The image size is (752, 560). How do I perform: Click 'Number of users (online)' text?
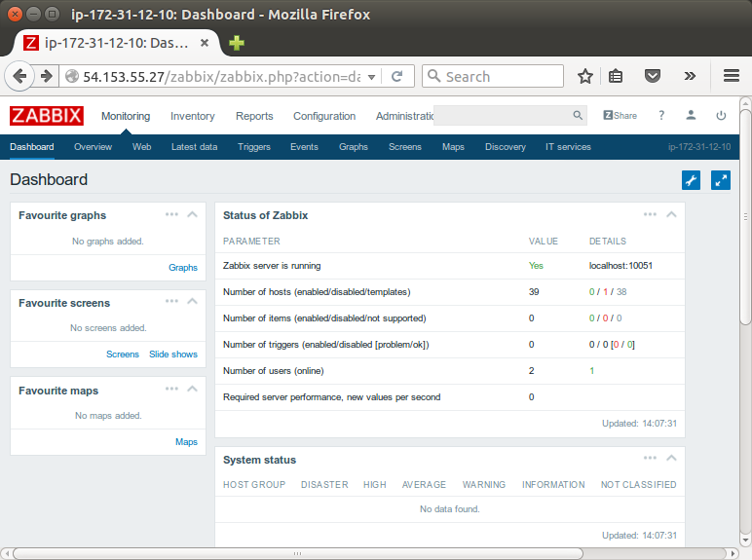[x=274, y=371]
